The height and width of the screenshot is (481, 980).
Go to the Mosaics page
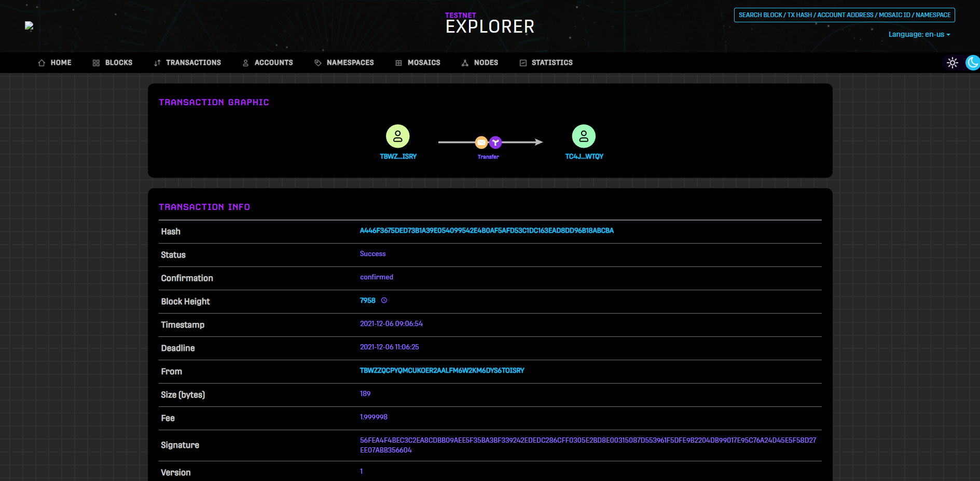click(x=418, y=63)
